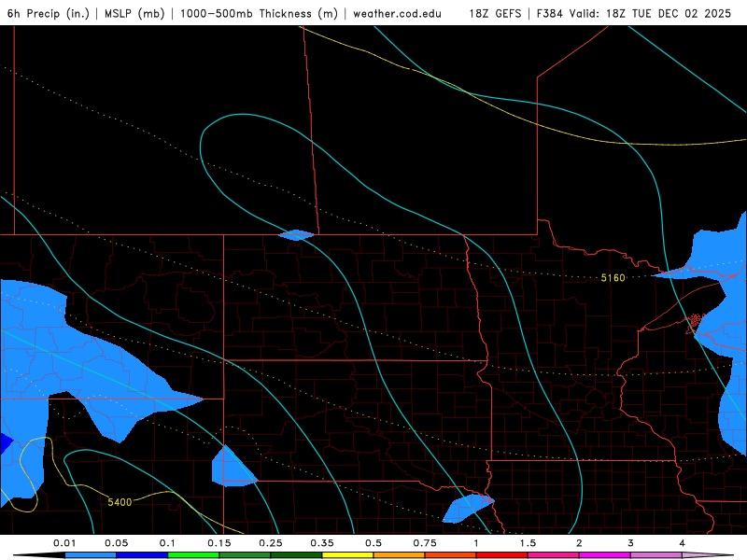Click the weather.cod.edu text in header
This screenshot has width=747, height=560.
(x=397, y=14)
